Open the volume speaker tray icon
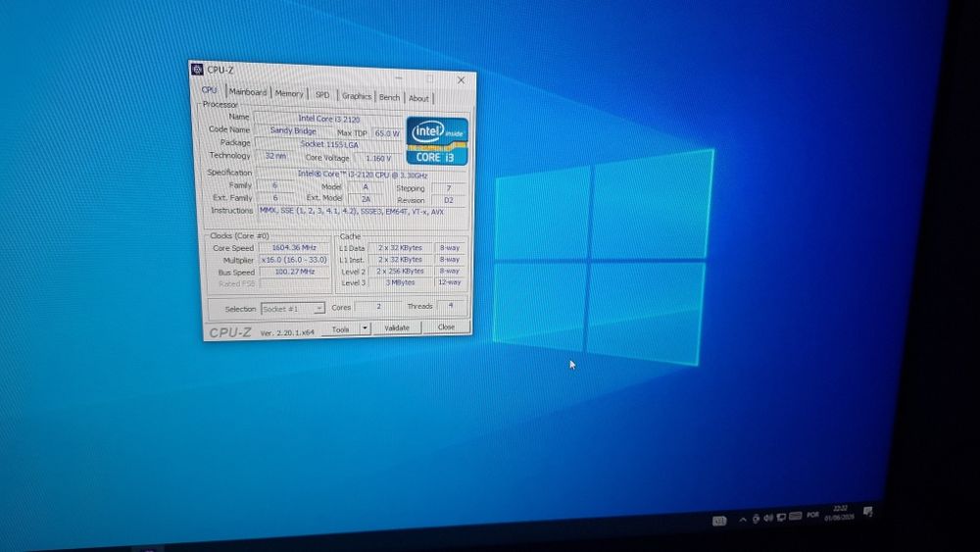 click(768, 518)
